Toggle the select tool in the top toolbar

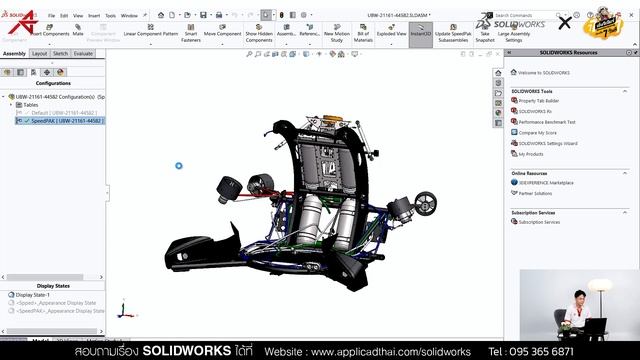pos(266,15)
